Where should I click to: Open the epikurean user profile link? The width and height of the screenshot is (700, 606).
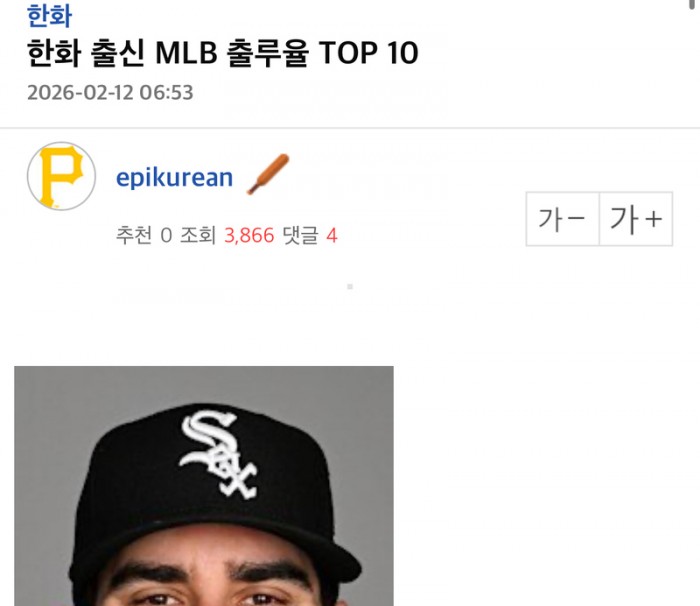[175, 178]
